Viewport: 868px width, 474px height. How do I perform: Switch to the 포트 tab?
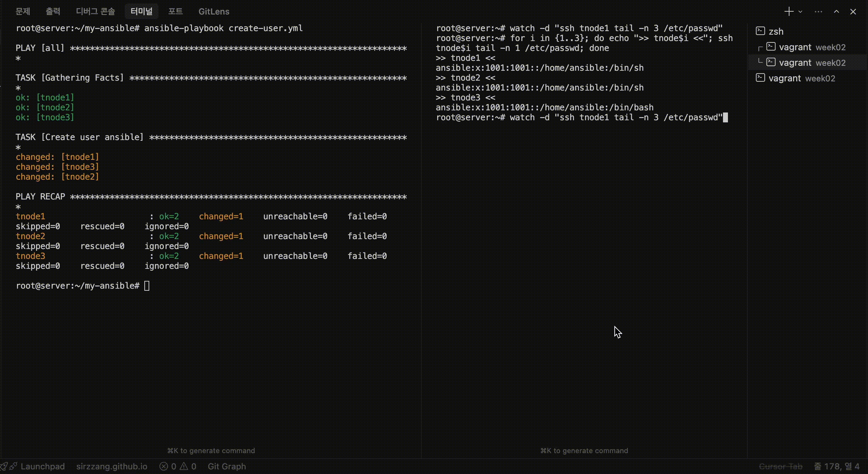(175, 11)
